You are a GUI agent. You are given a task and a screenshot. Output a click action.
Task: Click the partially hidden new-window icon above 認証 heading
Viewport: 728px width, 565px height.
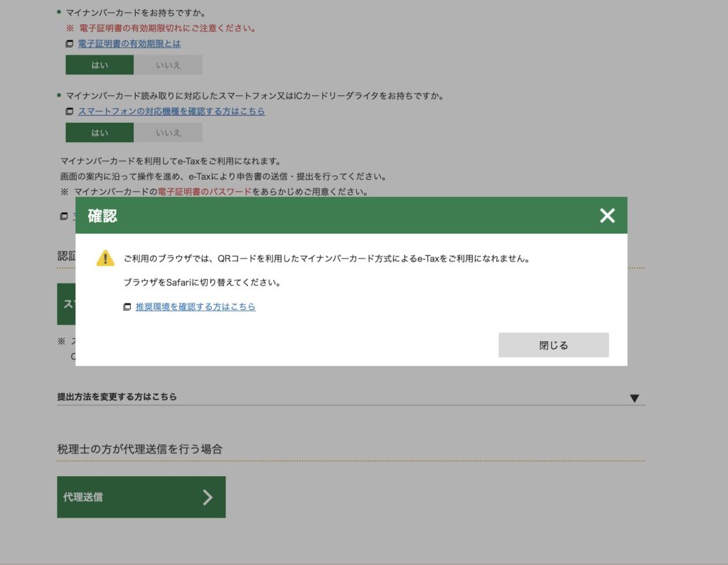pyautogui.click(x=64, y=216)
